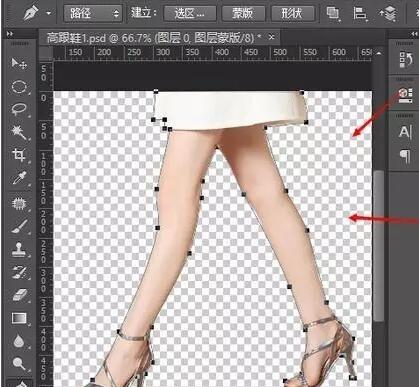Select the History Brush tool
This screenshot has height=387, width=419.
coord(19,272)
